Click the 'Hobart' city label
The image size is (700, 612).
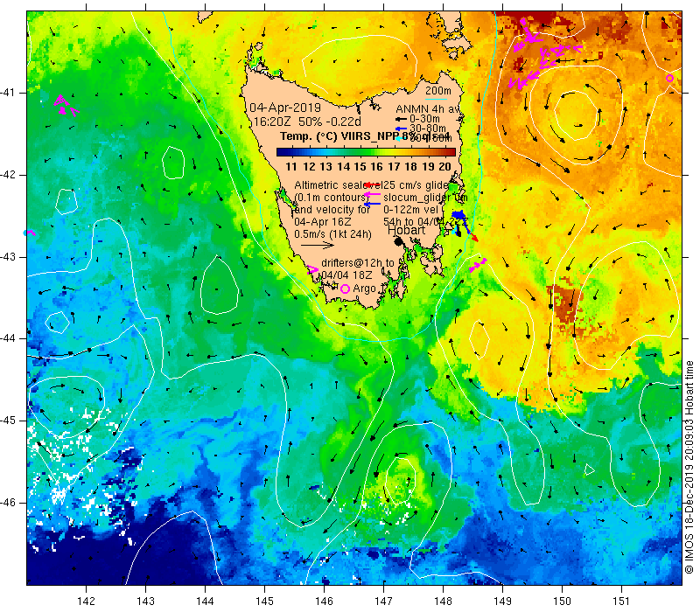(406, 230)
